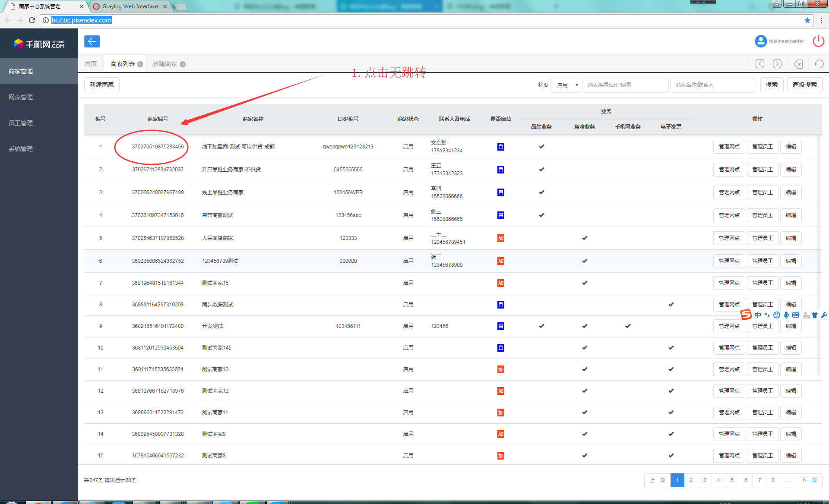Click the blue back arrow button
Viewport: 829px width, 504px height.
coord(92,41)
